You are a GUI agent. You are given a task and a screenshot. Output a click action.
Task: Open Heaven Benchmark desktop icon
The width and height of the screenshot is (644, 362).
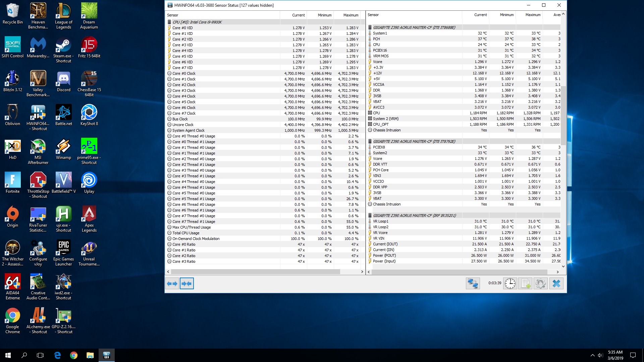(38, 16)
